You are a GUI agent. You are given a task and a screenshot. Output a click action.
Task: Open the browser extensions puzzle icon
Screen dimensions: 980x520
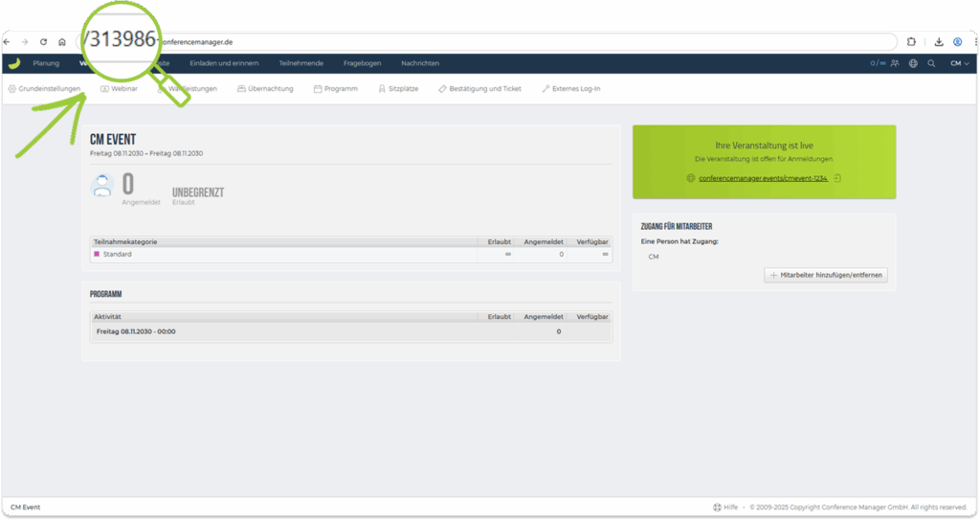point(911,42)
